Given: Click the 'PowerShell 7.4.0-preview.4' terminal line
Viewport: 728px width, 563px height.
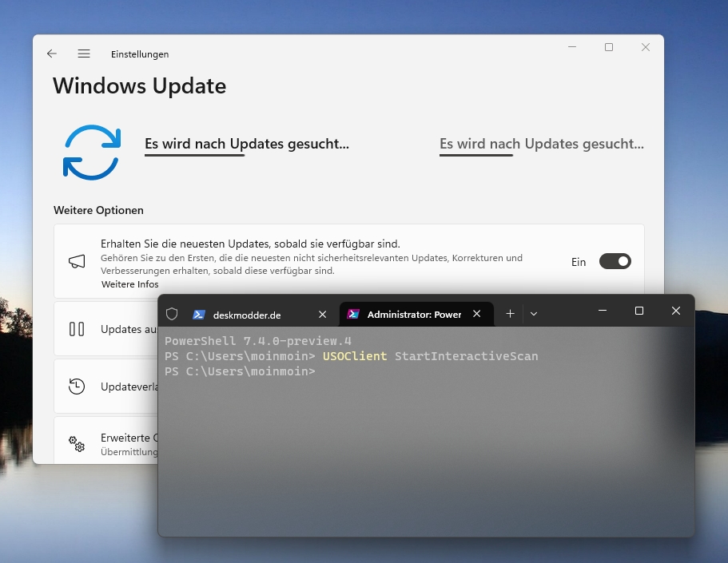Looking at the screenshot, I should pos(257,341).
